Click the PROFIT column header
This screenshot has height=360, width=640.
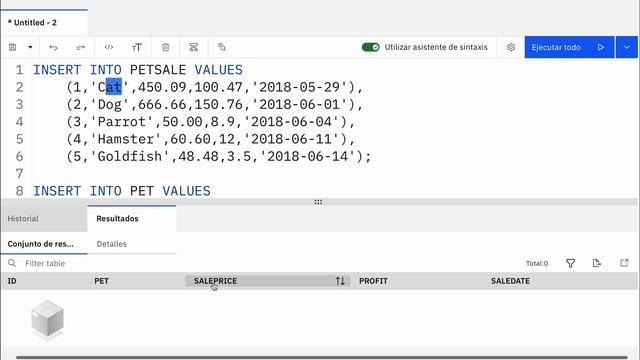click(x=373, y=281)
